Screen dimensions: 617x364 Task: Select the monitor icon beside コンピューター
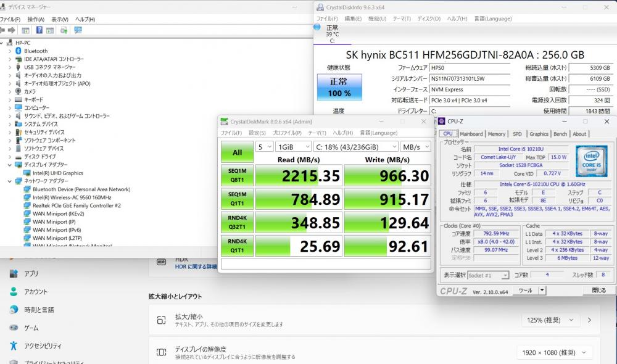point(18,107)
